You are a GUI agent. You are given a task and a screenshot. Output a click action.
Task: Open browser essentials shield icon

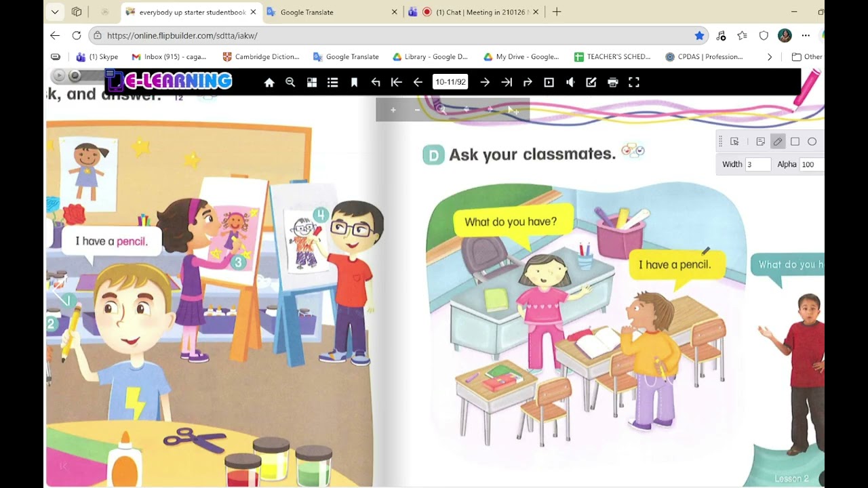click(x=764, y=35)
